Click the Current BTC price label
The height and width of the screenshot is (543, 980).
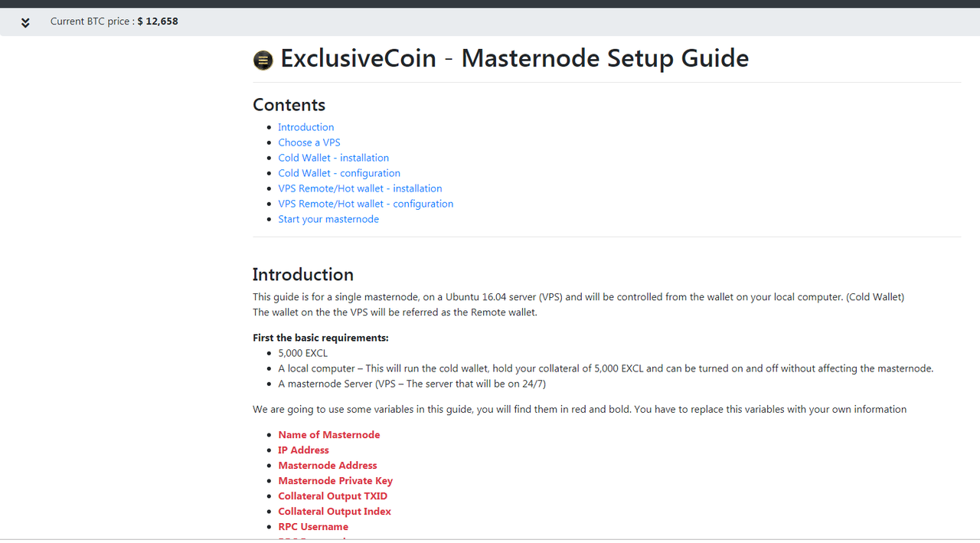pos(93,21)
